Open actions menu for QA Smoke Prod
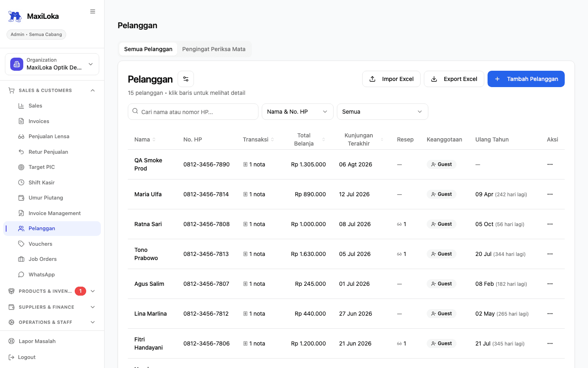The height and width of the screenshot is (368, 588). coord(550,164)
